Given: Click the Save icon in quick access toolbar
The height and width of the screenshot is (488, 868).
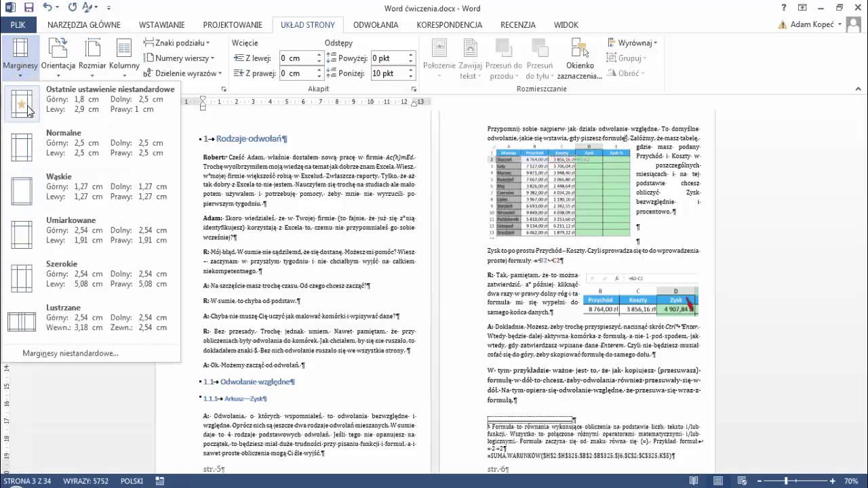Looking at the screenshot, I should pos(28,8).
